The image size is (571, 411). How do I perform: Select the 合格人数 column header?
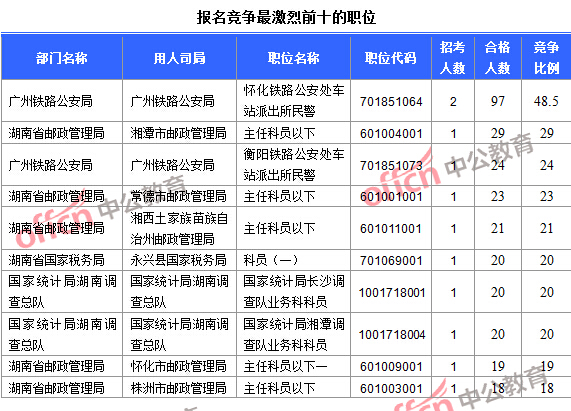pos(497,58)
